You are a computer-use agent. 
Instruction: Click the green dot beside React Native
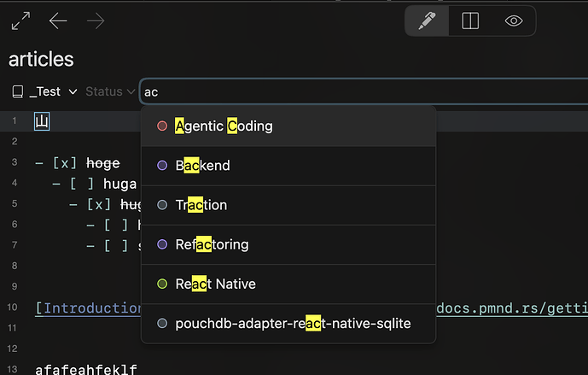coord(162,284)
